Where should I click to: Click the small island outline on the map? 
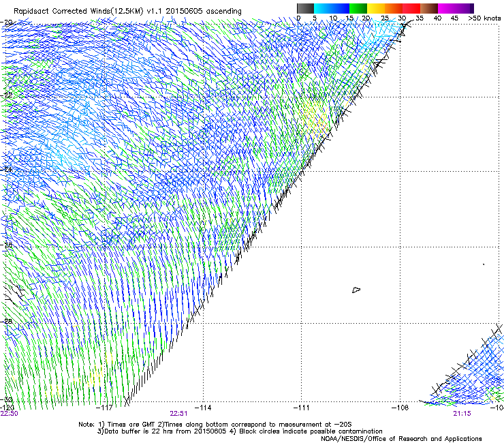[356, 290]
